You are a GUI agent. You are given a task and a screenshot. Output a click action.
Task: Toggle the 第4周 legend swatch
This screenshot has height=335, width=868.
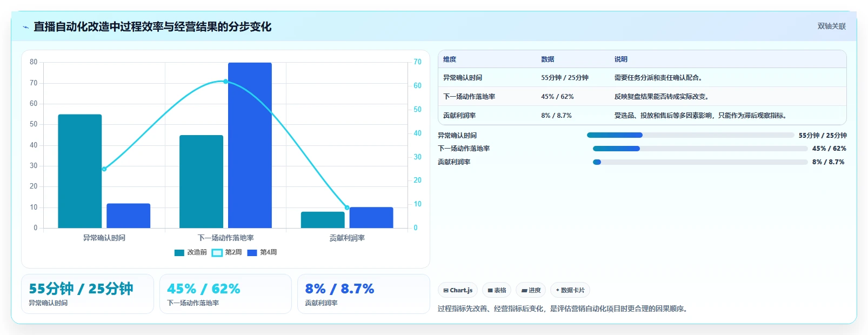(252, 253)
